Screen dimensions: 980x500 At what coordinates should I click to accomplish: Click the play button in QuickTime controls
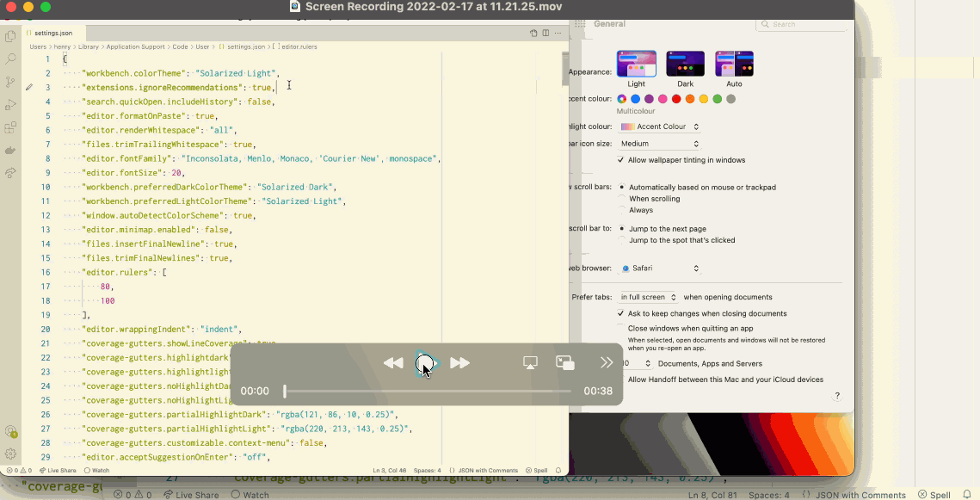coord(426,363)
